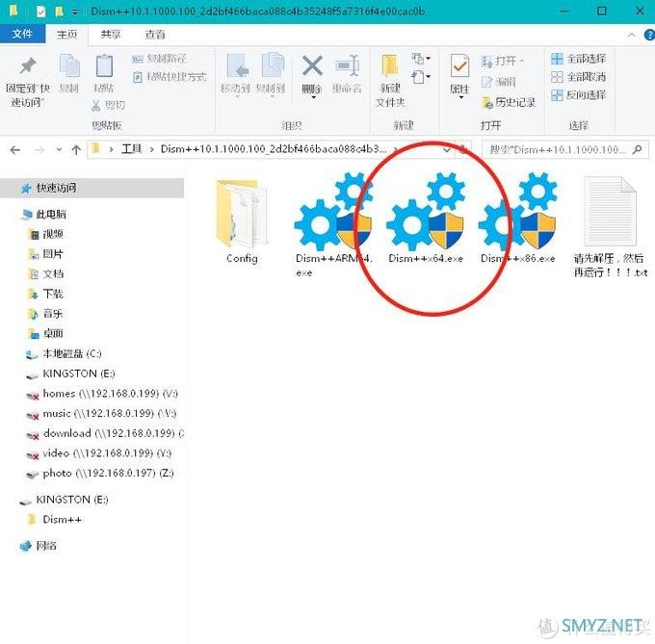The height and width of the screenshot is (644, 655).
Task: Click History in the ribbon
Action: coord(509,102)
